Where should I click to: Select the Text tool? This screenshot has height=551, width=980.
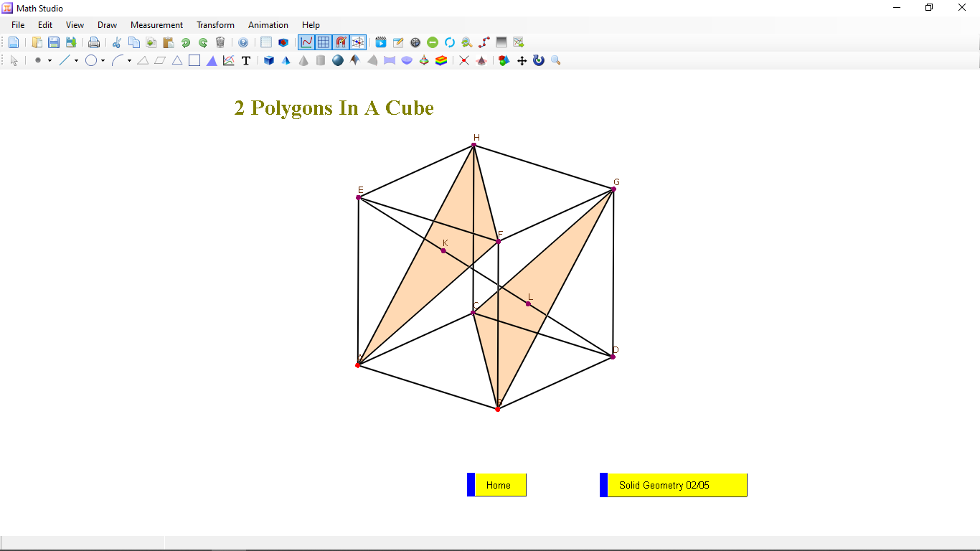click(x=246, y=60)
